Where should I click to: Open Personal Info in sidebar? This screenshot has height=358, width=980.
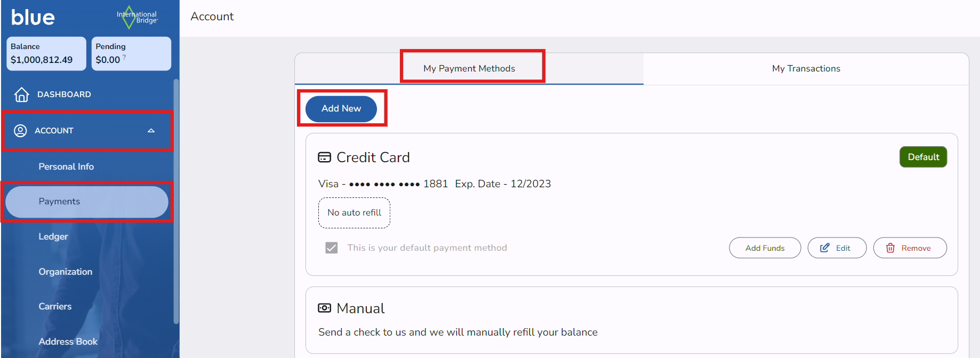[x=66, y=166]
